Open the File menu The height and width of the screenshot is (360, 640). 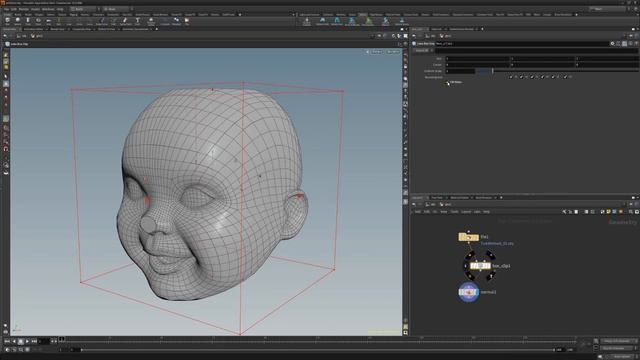coord(6,9)
